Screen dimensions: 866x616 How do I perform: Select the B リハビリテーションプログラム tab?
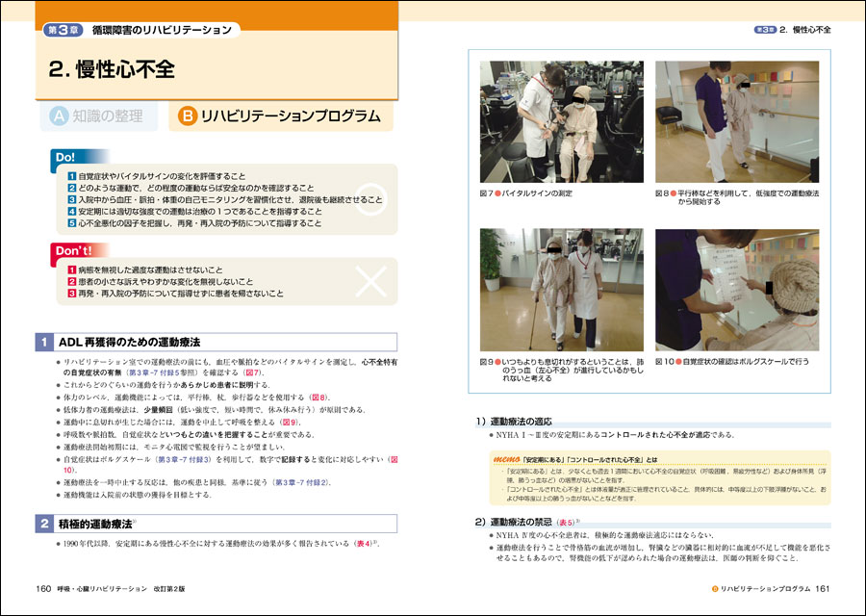coord(281,116)
